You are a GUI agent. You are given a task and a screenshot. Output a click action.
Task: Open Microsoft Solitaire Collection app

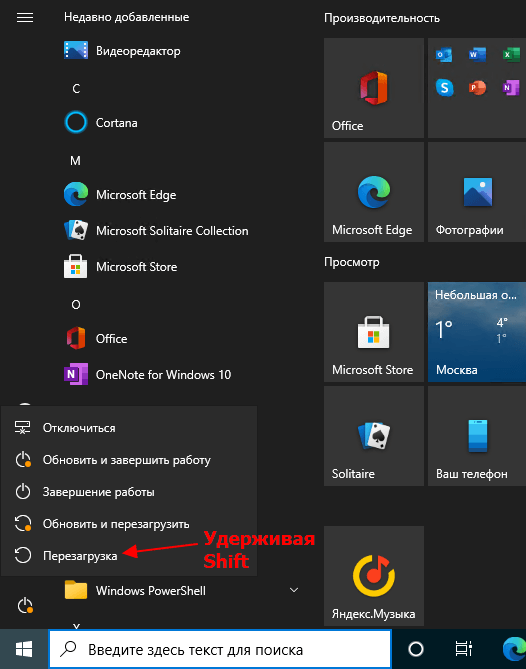(x=156, y=231)
